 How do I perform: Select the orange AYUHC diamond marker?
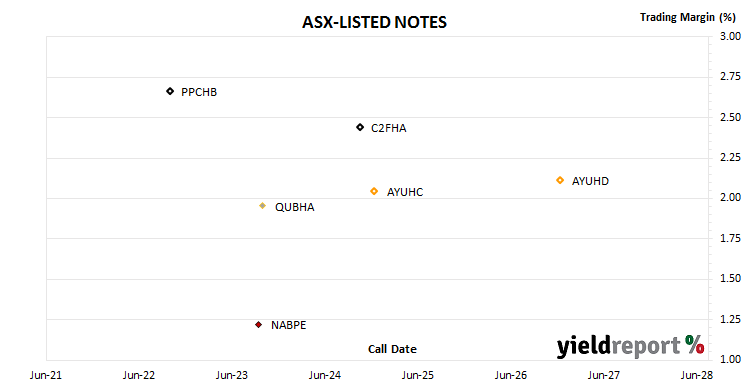[x=374, y=191]
